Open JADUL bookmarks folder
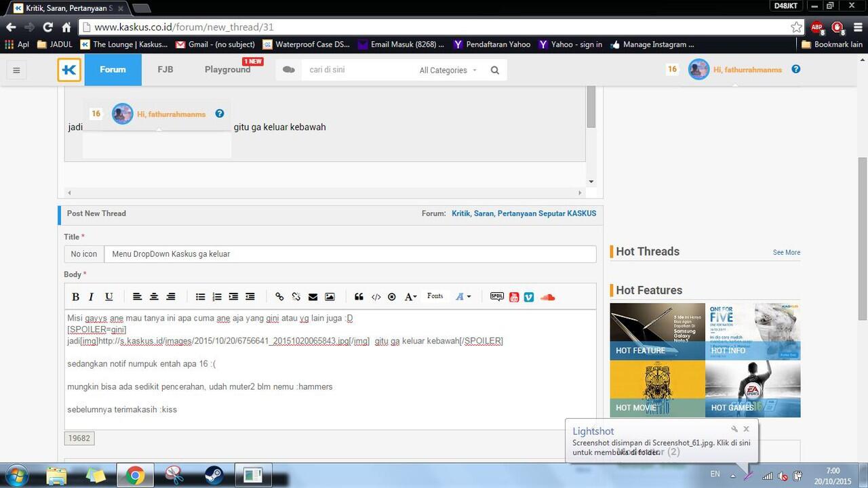Screen dimensions: 868x488 tap(55, 45)
